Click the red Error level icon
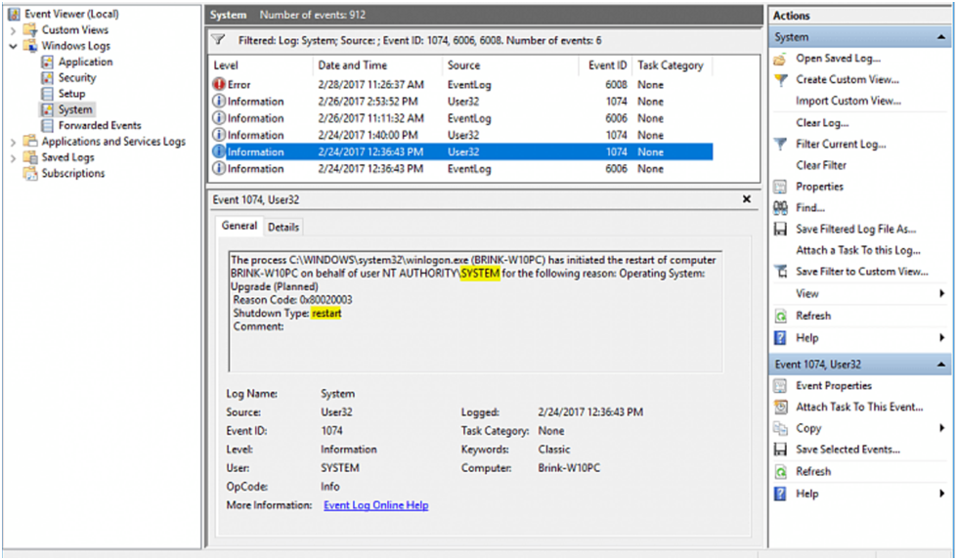Image resolution: width=957 pixels, height=560 pixels. click(x=219, y=84)
